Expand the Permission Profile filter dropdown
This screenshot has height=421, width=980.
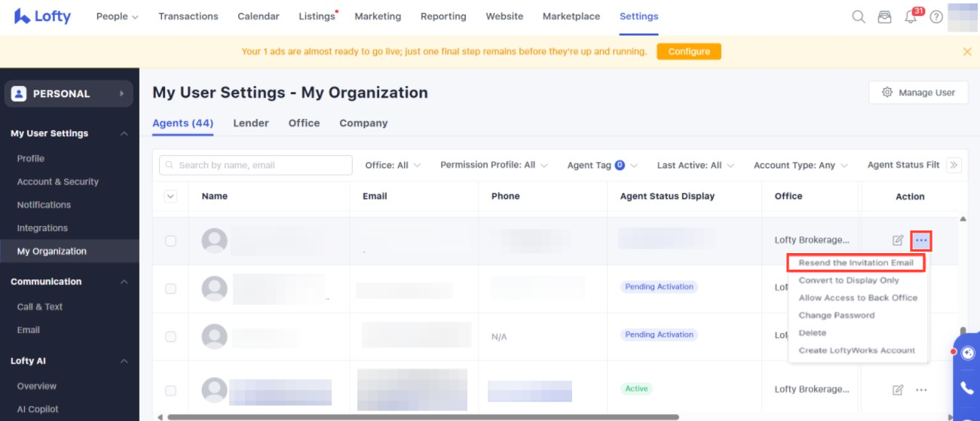tap(494, 165)
